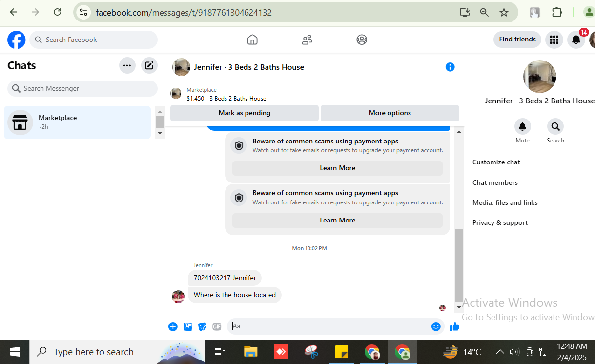Open the Friends icon in top navigation
This screenshot has height=364, width=595.
307,40
